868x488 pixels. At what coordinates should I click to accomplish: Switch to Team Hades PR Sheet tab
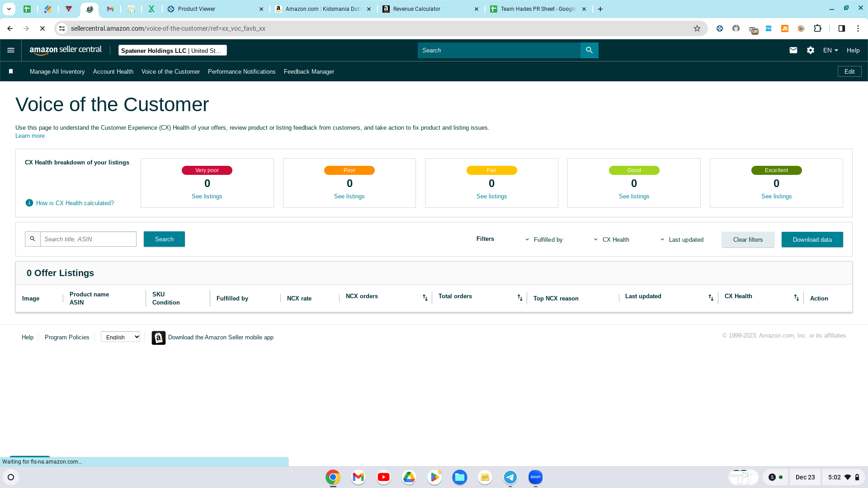pos(538,9)
